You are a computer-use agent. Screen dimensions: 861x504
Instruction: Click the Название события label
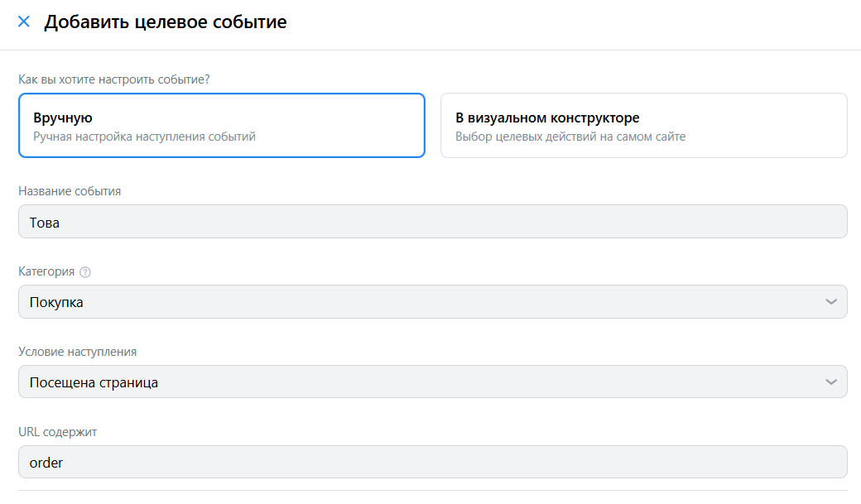pos(70,191)
